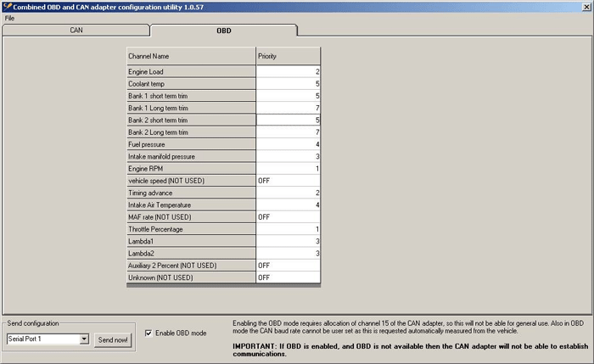Select the OBD tab

(223, 31)
